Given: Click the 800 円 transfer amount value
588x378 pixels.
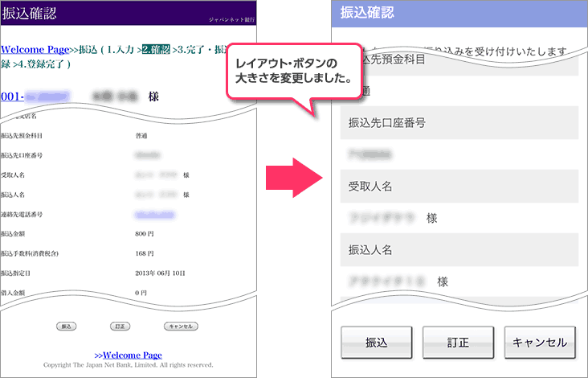Looking at the screenshot, I should (x=145, y=234).
